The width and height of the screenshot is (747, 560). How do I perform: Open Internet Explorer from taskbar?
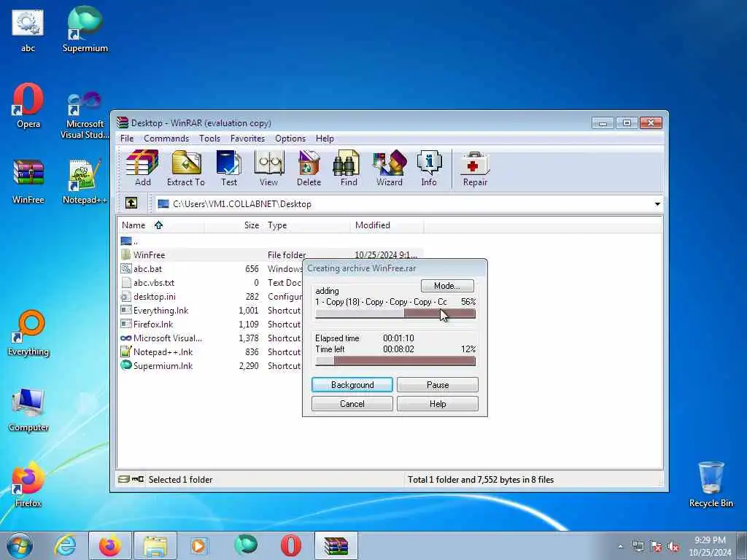[x=65, y=545]
